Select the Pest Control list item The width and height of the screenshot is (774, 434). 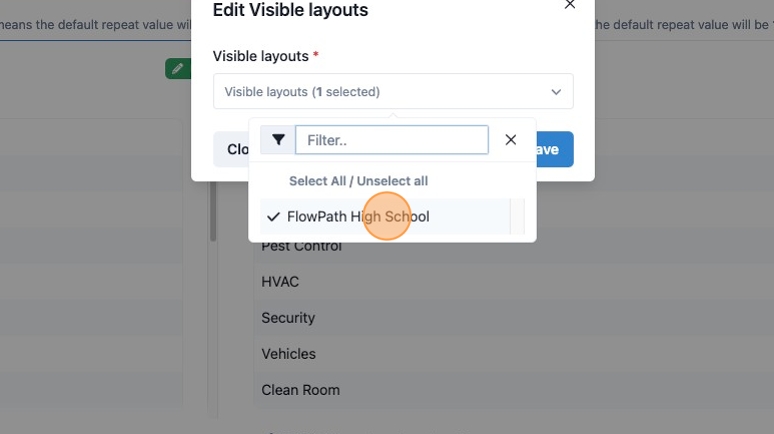[301, 247]
